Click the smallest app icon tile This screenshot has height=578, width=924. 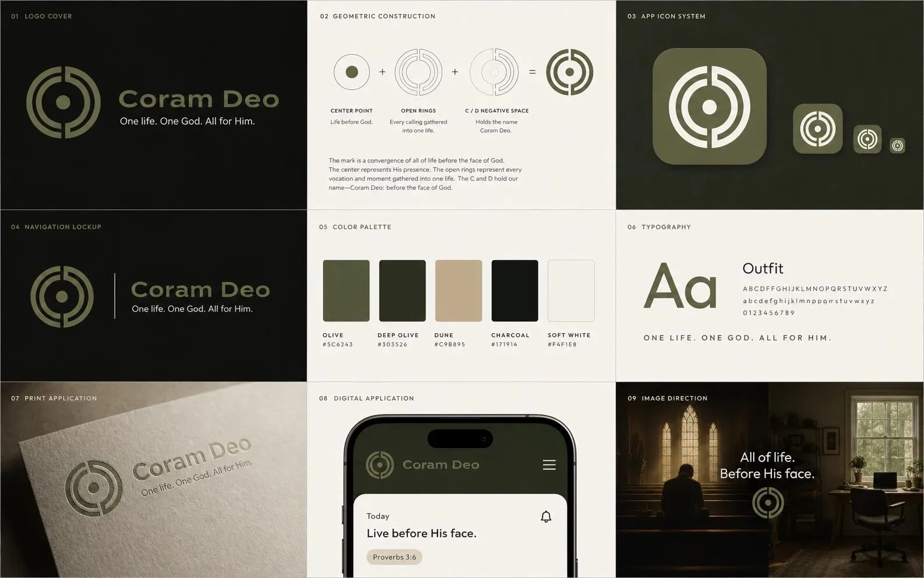(x=898, y=146)
